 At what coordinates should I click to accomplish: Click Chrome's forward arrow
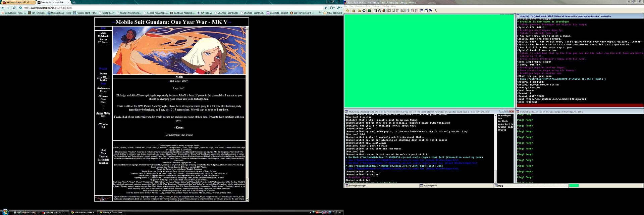point(9,8)
